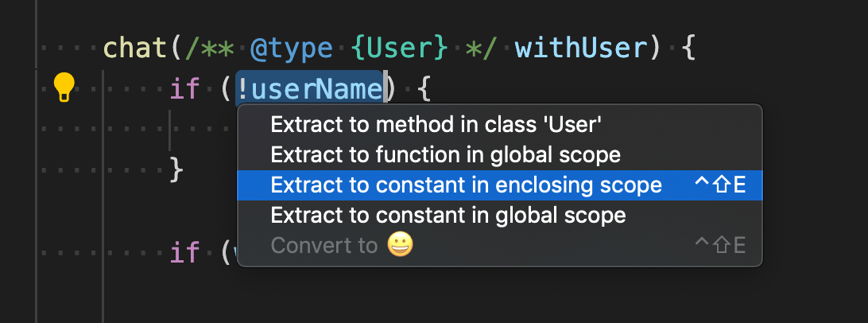The height and width of the screenshot is (323, 868).
Task: Click the first if keyword
Action: [x=184, y=89]
